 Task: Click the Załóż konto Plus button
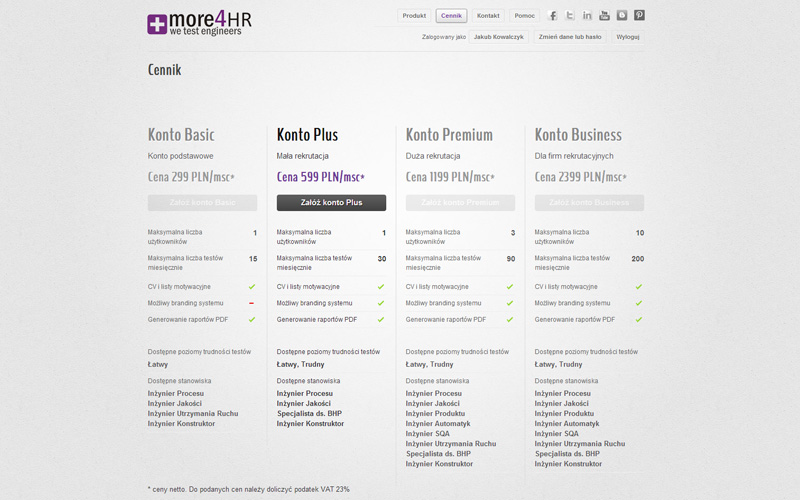tap(331, 203)
